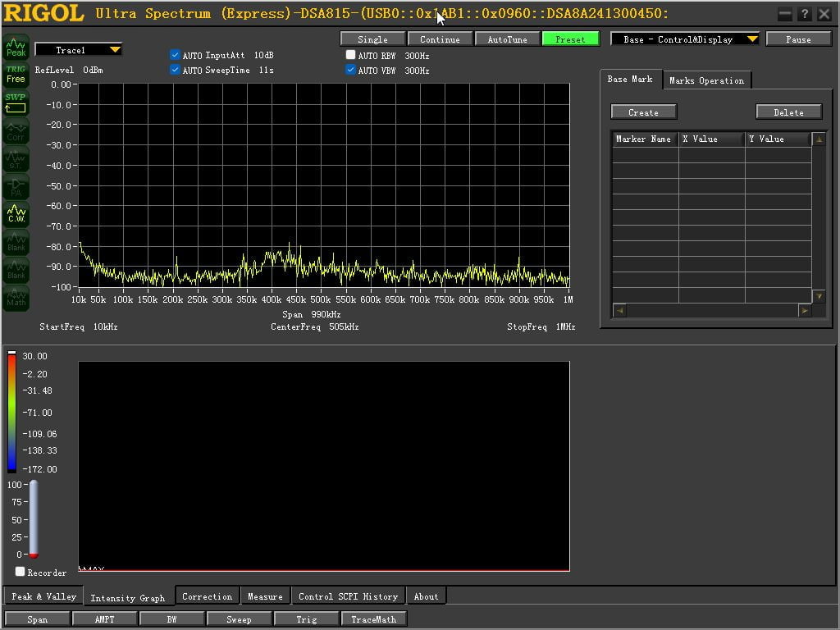This screenshot has width=840, height=630.
Task: Open the Base - Control&Display dropdown
Action: point(685,39)
